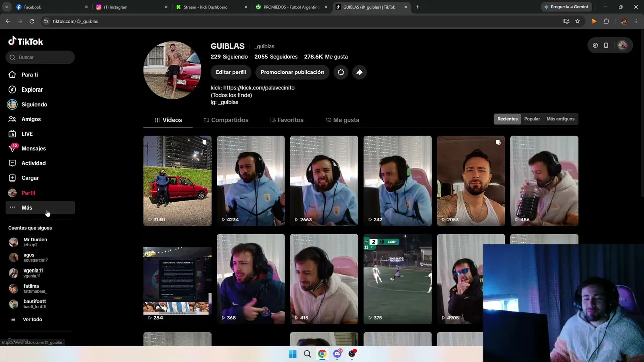Click the orange play extension icon
644x362 pixels.
click(594, 21)
